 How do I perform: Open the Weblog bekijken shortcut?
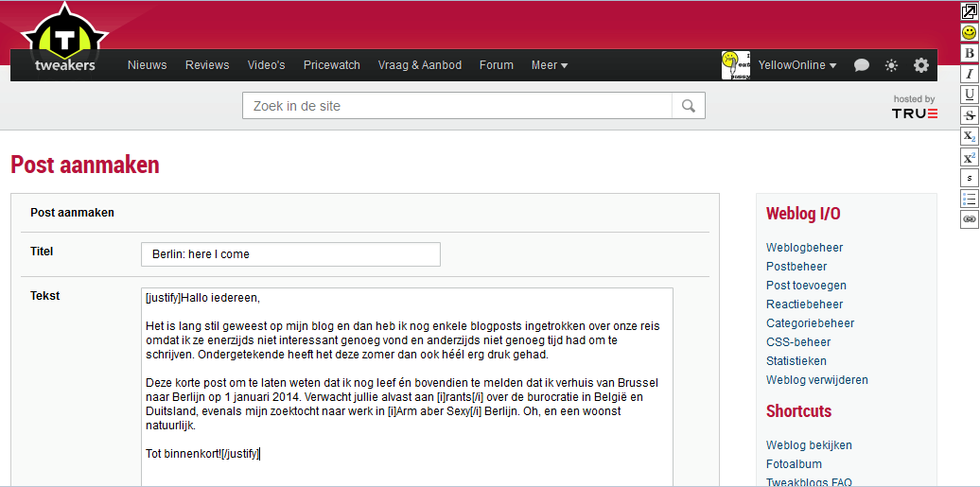pyautogui.click(x=809, y=445)
